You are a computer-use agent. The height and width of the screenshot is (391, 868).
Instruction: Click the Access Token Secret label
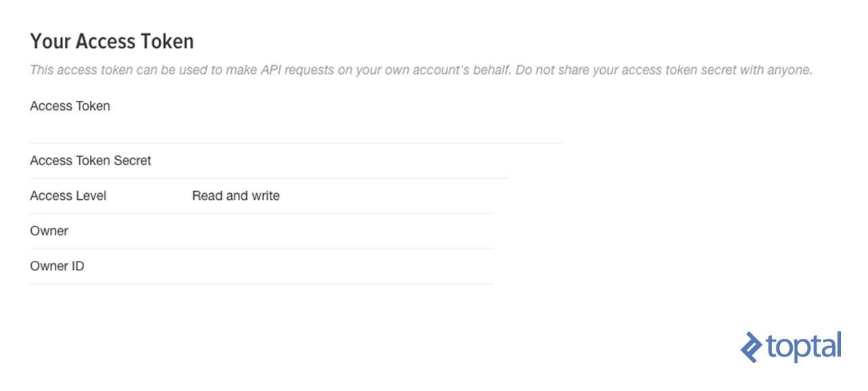(x=91, y=161)
